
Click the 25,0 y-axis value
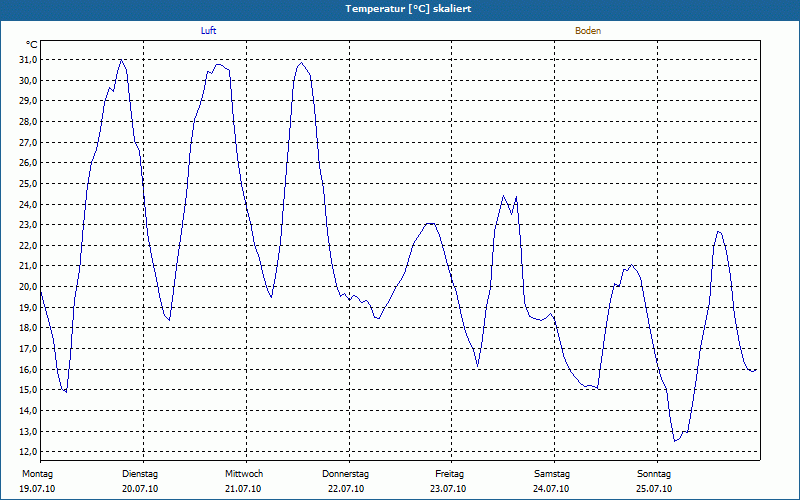(28, 184)
